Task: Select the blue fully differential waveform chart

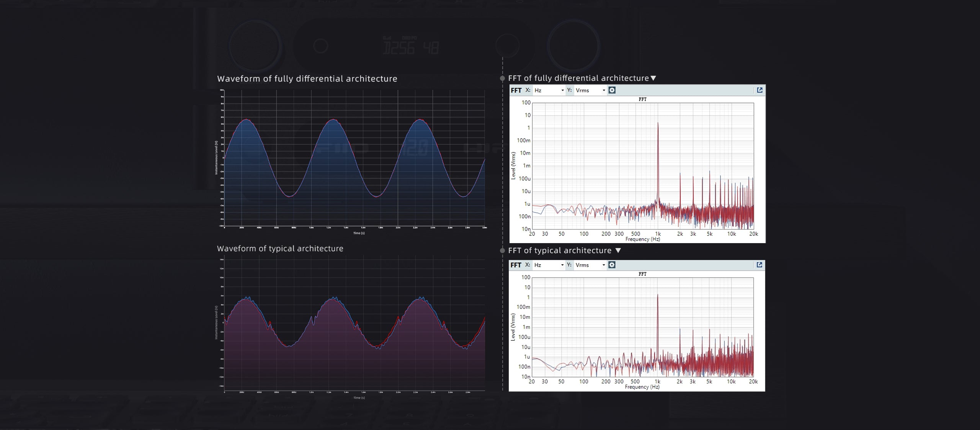Action: 354,159
